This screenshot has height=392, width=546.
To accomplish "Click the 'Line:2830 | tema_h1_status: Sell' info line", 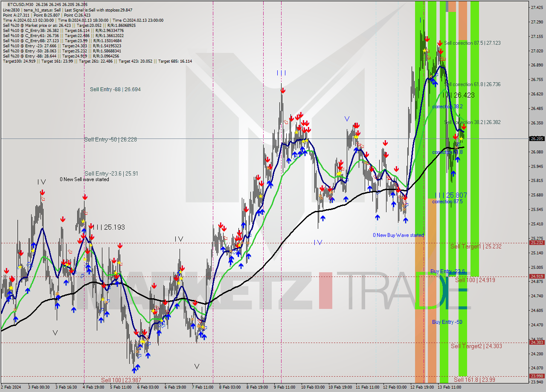I will (x=67, y=10).
